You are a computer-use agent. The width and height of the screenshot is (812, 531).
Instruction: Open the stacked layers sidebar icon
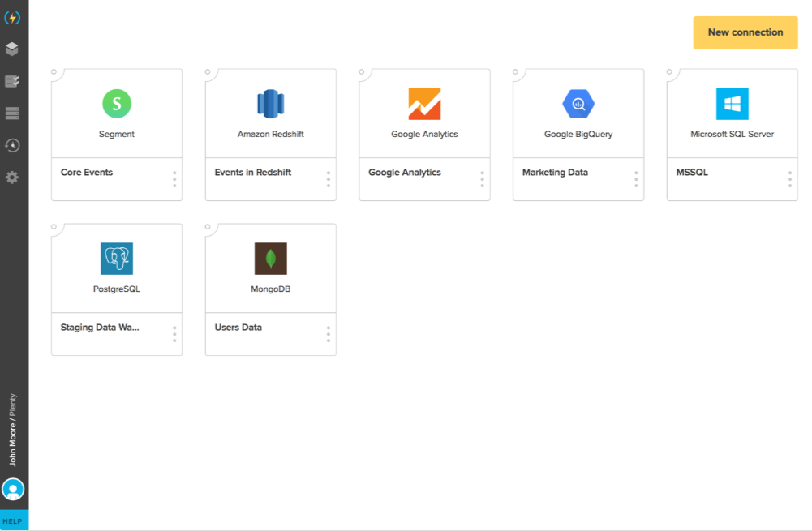[x=12, y=49]
